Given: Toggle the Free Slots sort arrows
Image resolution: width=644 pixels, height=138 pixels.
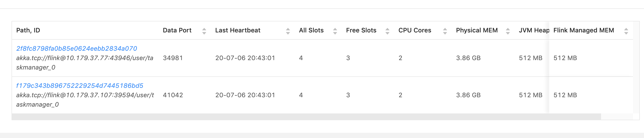Looking at the screenshot, I should click(x=387, y=31).
